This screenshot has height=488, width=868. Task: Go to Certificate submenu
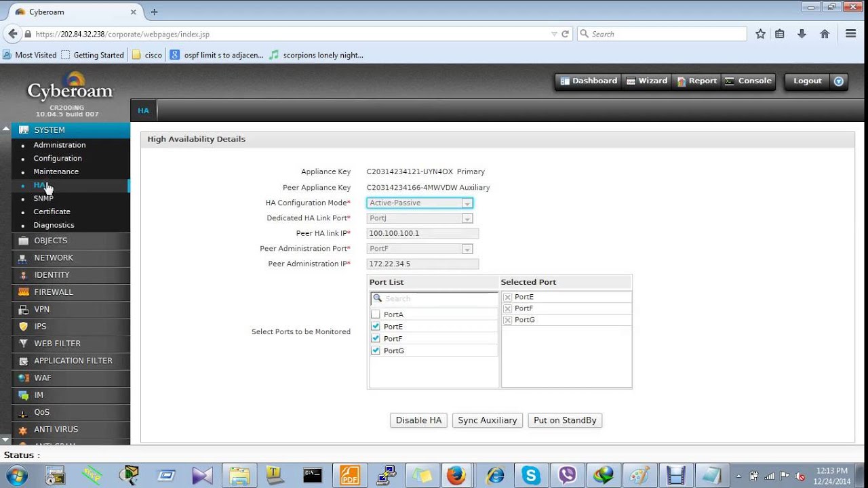coord(52,211)
